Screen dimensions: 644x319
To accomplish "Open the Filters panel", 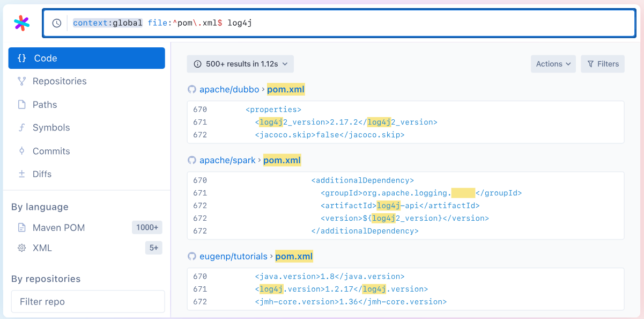I will coord(602,63).
